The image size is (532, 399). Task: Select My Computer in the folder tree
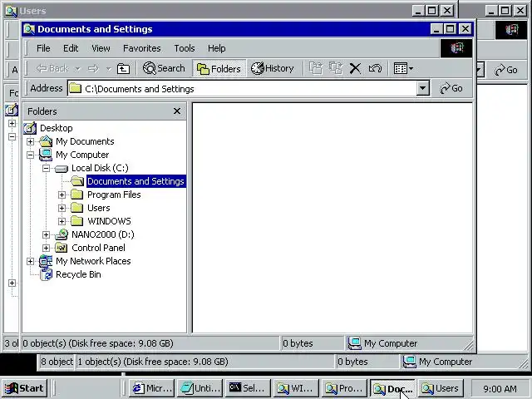(82, 155)
